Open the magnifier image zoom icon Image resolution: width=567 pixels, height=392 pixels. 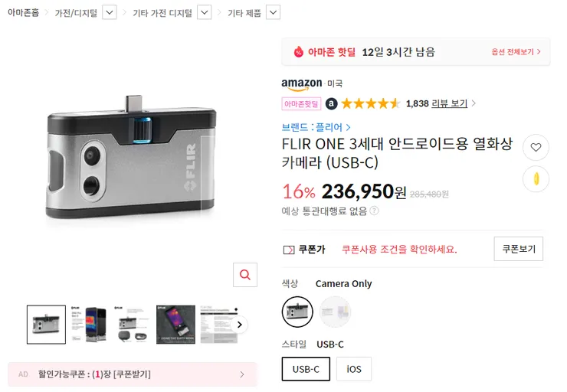click(x=245, y=275)
